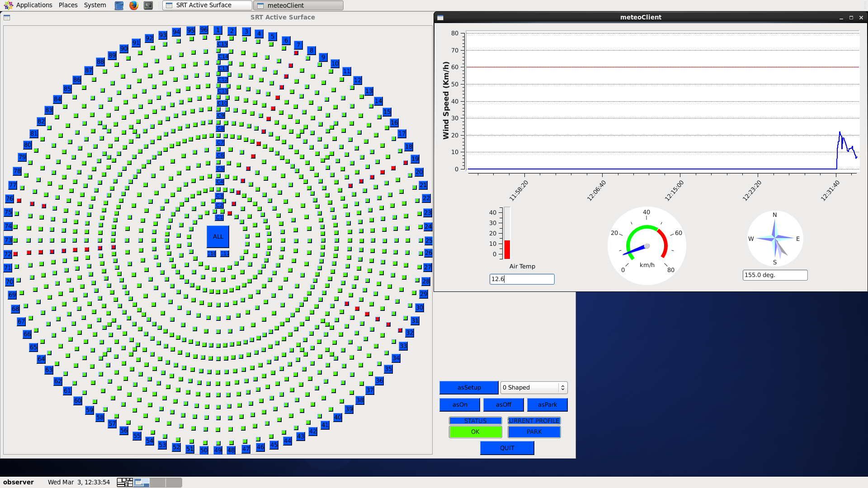The image size is (868, 488).
Task: Select radial sector marker 24
Action: coord(428,226)
